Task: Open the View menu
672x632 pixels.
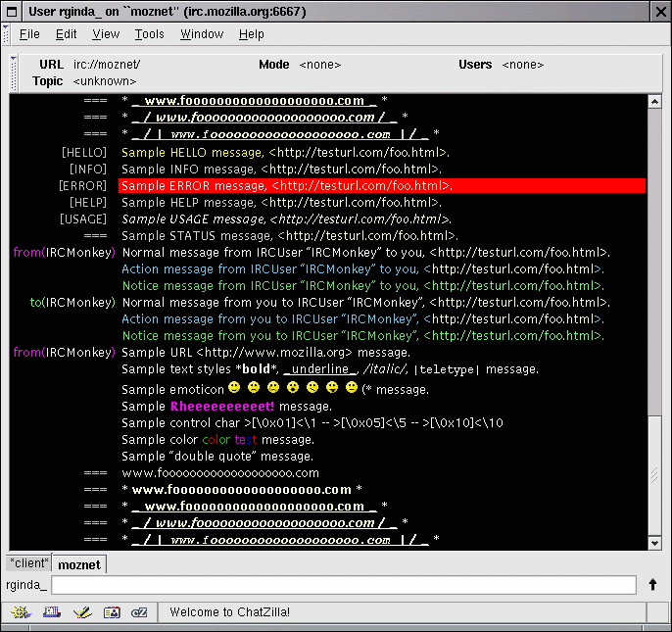Action: pyautogui.click(x=106, y=34)
